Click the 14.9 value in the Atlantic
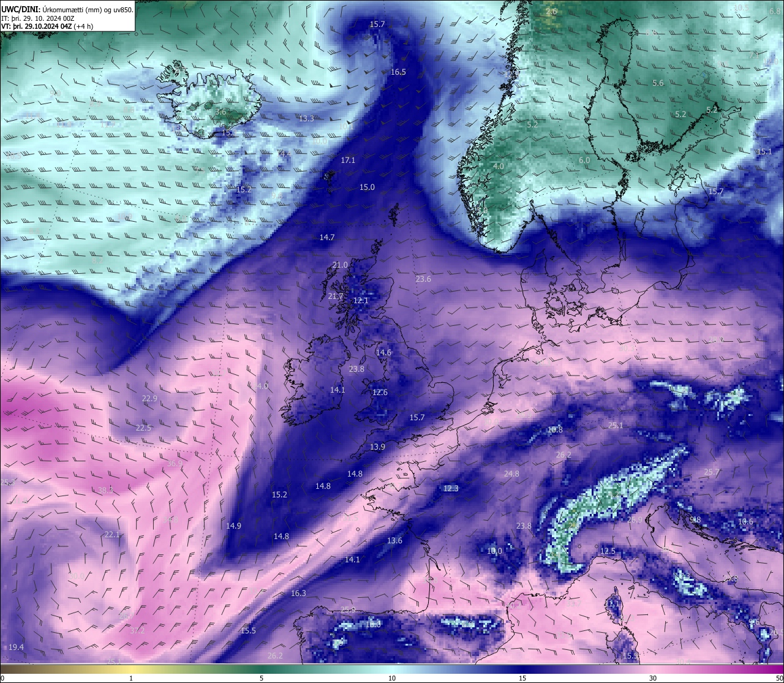 click(233, 526)
